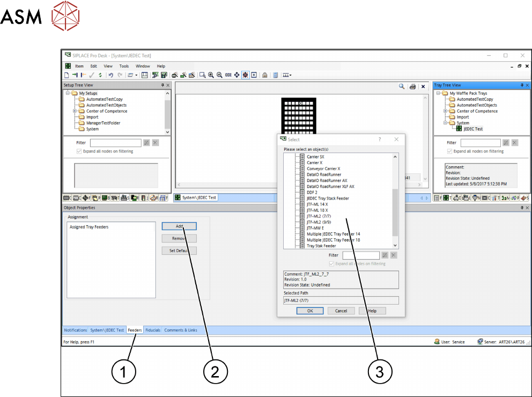Click the Add button under Assignment

point(179,226)
